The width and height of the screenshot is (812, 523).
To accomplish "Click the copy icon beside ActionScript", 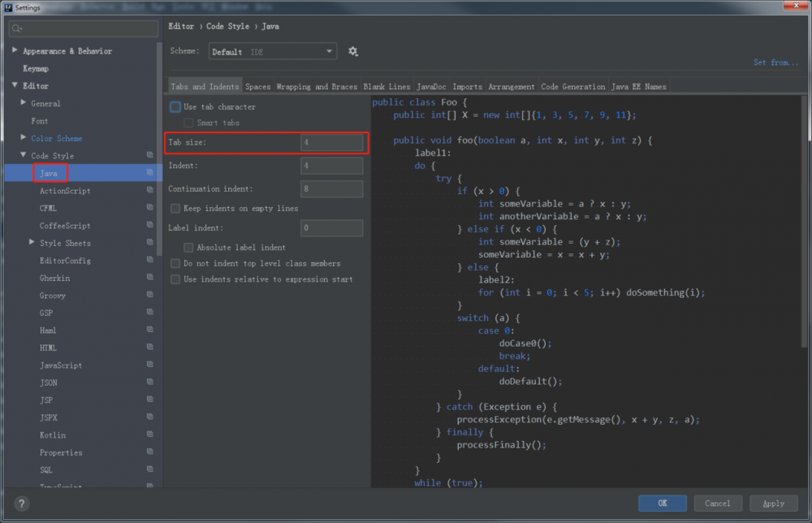I will (x=149, y=191).
